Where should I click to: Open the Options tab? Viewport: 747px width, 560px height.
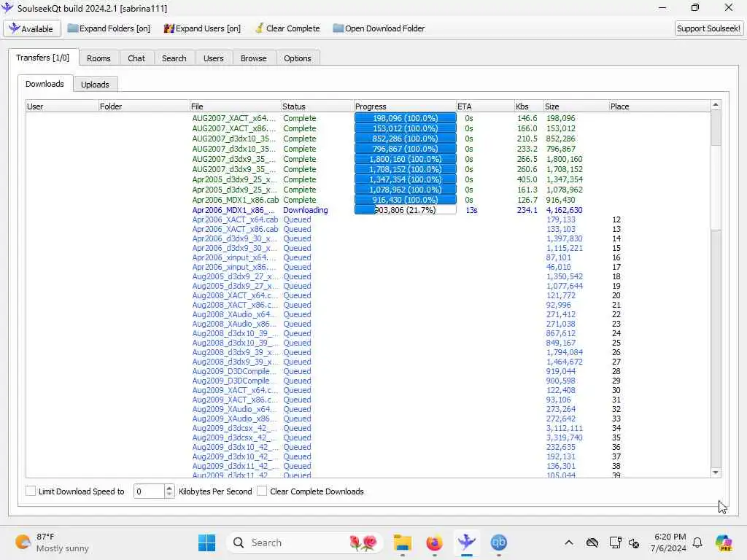(x=298, y=58)
